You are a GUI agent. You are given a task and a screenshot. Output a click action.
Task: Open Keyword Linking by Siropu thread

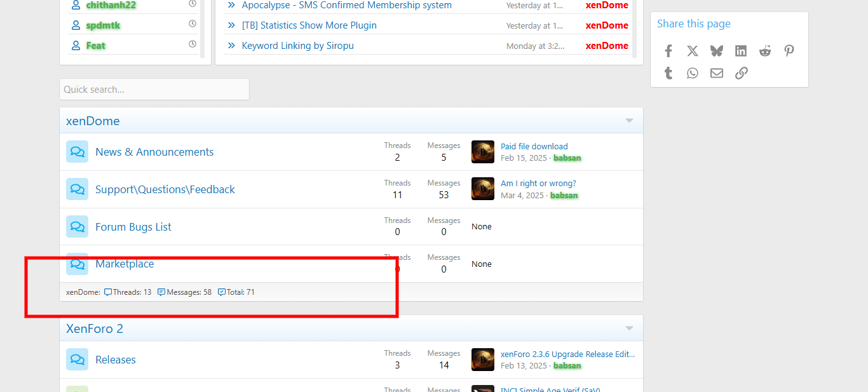point(298,46)
